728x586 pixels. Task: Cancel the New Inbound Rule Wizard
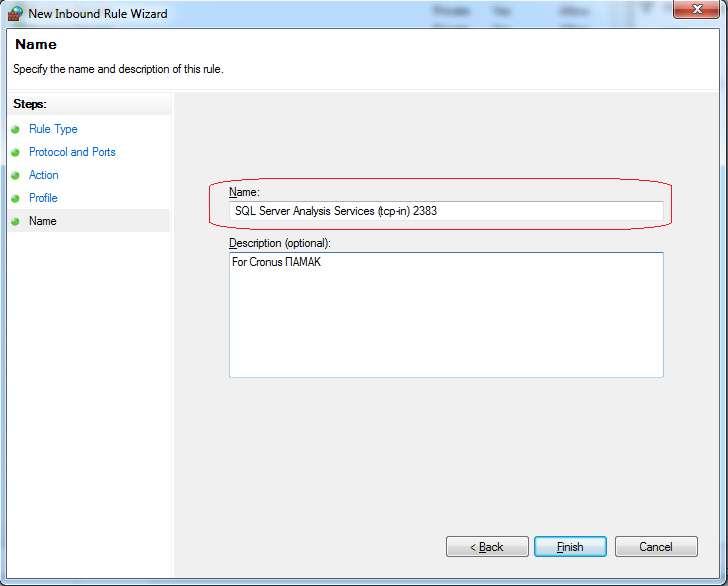pyautogui.click(x=656, y=547)
